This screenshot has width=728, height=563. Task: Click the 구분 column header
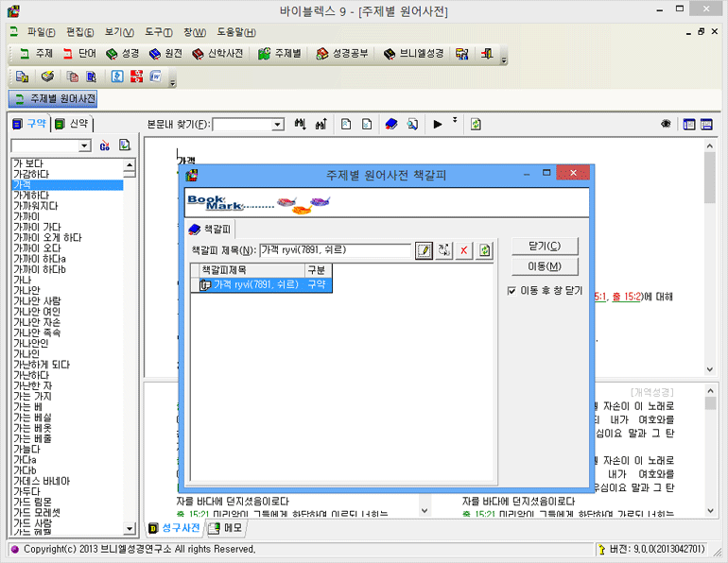pyautogui.click(x=318, y=270)
